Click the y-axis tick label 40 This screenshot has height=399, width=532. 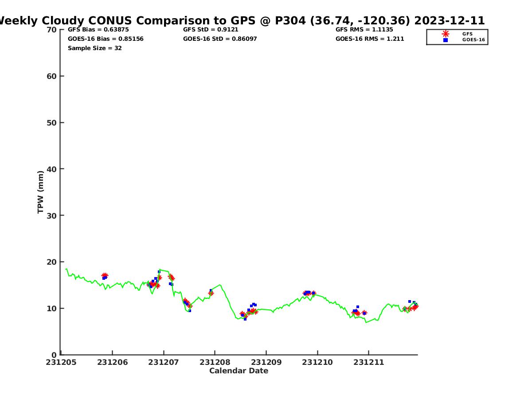tap(52, 169)
